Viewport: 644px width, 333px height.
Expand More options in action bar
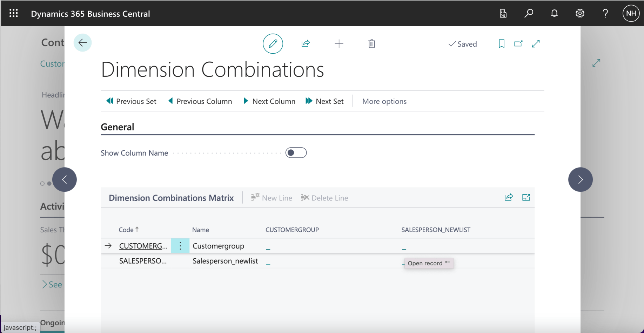384,101
